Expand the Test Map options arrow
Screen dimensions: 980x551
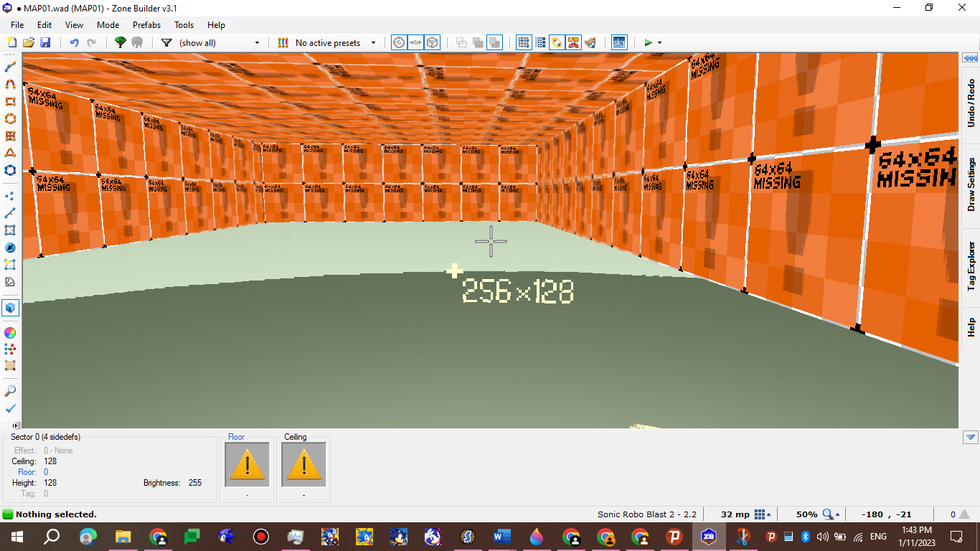pos(659,42)
